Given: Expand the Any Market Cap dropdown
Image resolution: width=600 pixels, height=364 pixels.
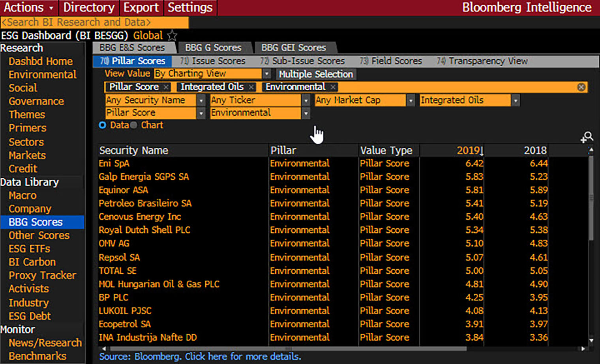Looking at the screenshot, I should pos(411,100).
